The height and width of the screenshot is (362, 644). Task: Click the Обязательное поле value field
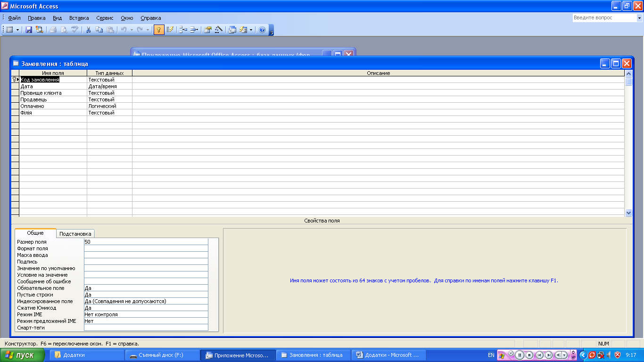146,288
